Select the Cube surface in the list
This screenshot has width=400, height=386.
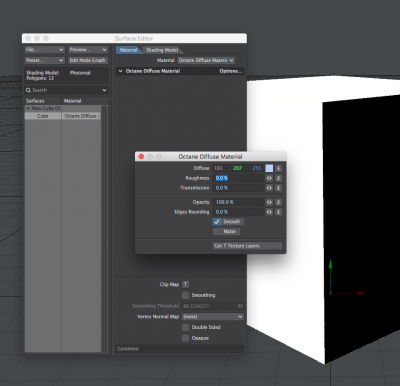click(43, 116)
